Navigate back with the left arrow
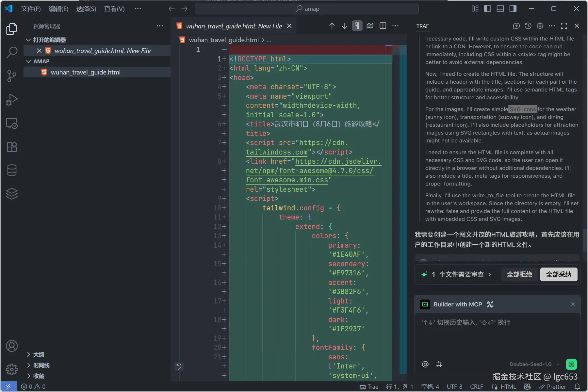588x392 pixels. coord(172,9)
